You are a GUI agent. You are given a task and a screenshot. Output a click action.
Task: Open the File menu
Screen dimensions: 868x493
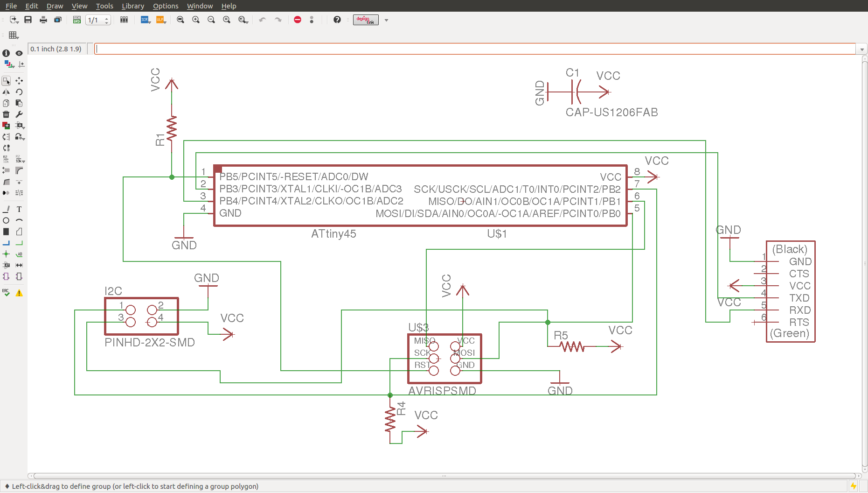[x=11, y=6]
